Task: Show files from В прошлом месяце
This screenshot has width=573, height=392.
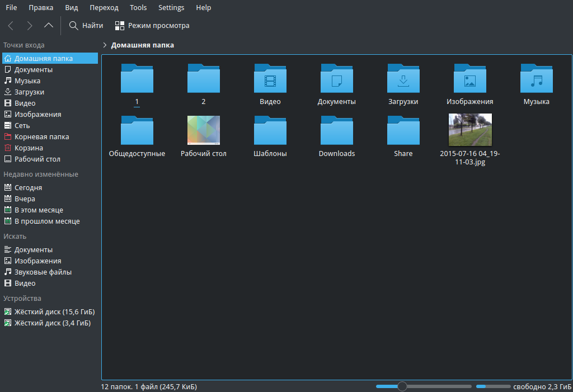Action: (x=50, y=221)
